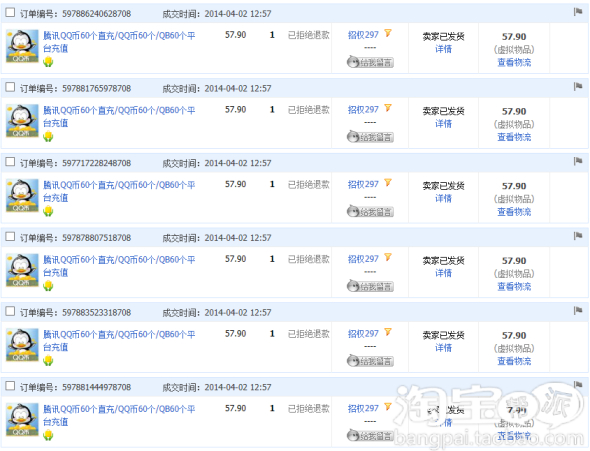Viewport: 590px width, 451px height.
Task: Click yellow flower badge in order 597886240628708
Action: click(48, 62)
